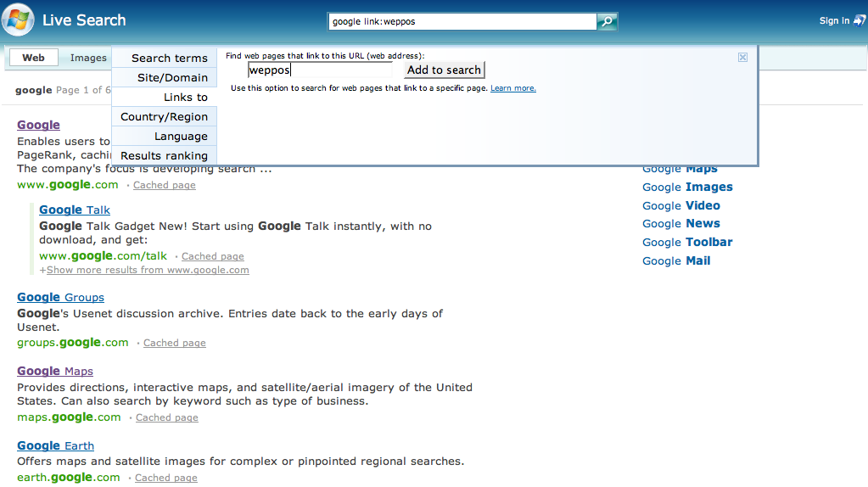Image resolution: width=868 pixels, height=487 pixels.
Task: Click the earth.google.com green URL
Action: pos(69,477)
